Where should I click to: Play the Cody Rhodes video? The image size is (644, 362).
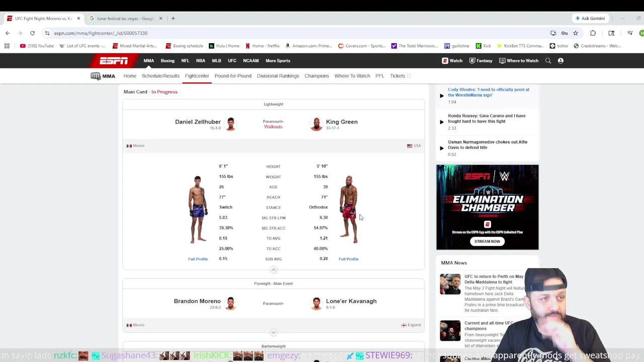pyautogui.click(x=442, y=96)
